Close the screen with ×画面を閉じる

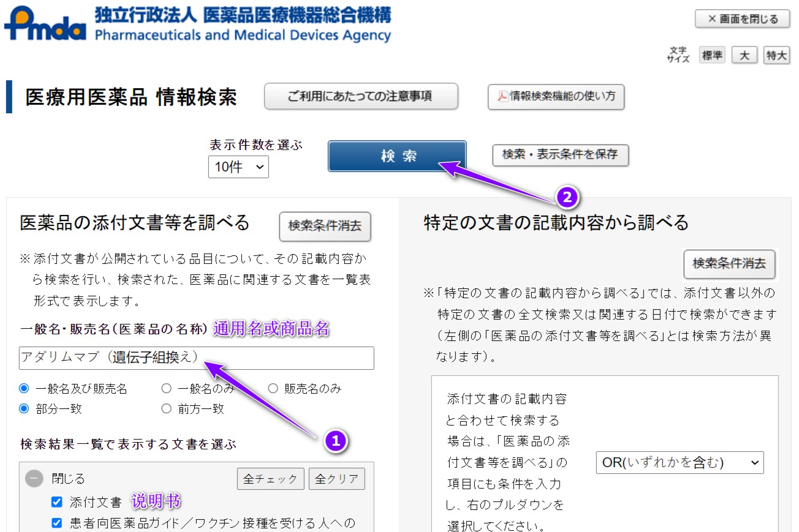741,18
